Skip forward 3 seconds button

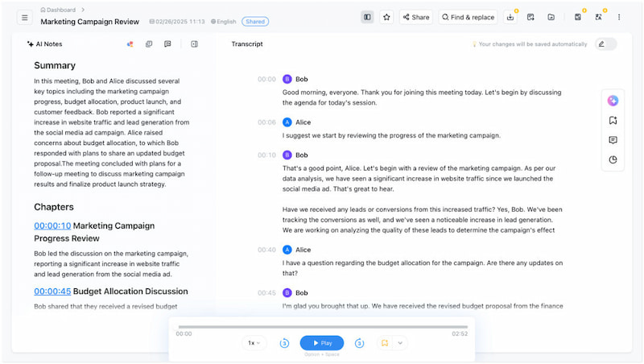(359, 342)
